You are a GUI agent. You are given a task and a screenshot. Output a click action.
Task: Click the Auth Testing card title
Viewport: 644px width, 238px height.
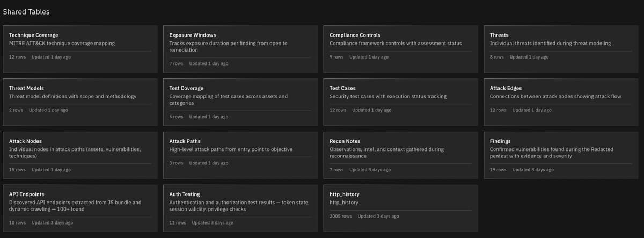[x=185, y=194]
